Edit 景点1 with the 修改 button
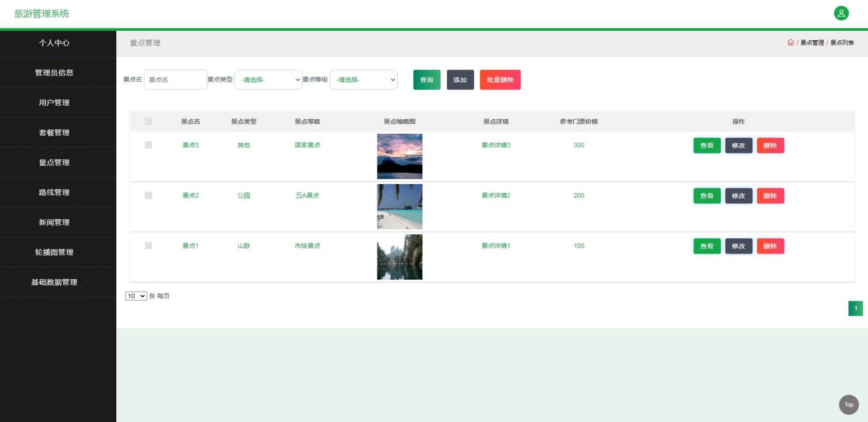The image size is (868, 422). coord(739,246)
